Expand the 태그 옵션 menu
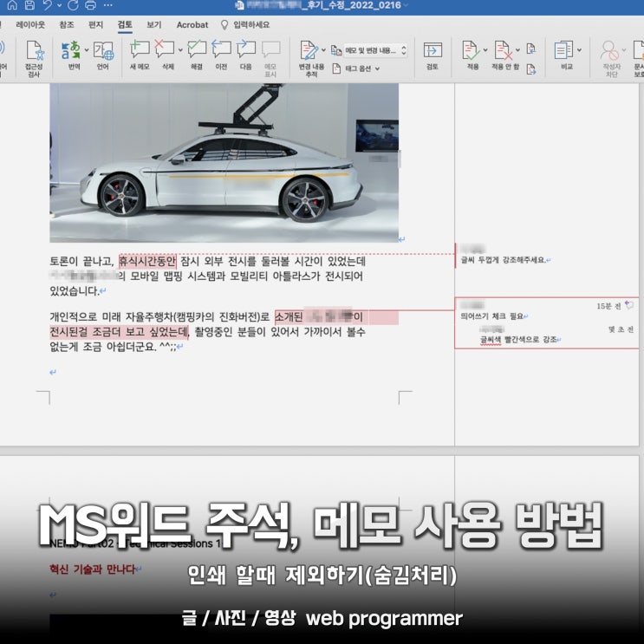Screen dimensions: 644x644 point(355,68)
